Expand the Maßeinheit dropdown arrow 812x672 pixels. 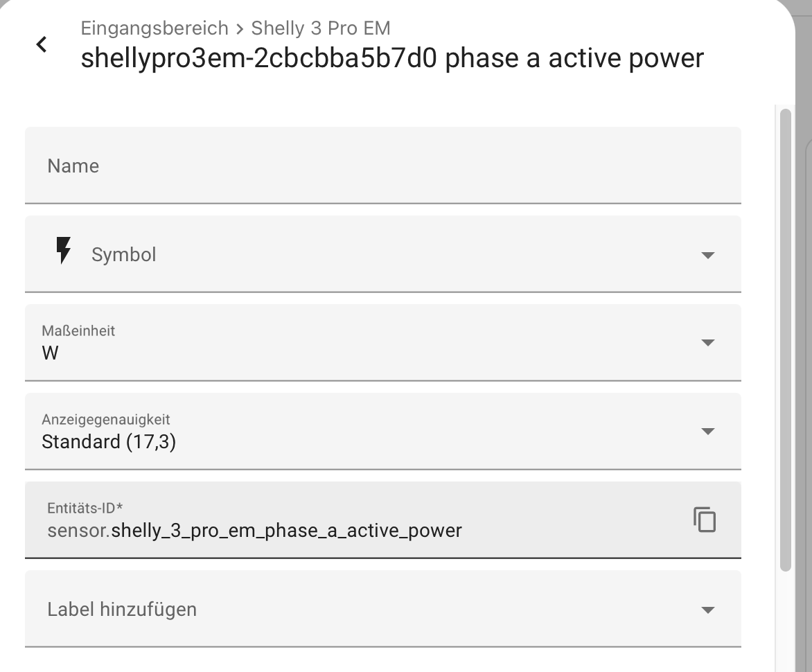(707, 343)
